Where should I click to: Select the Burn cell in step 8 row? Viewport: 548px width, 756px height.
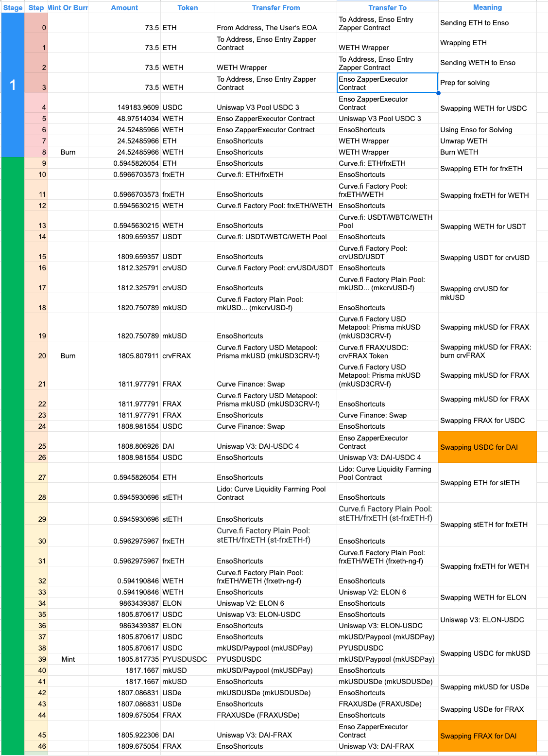click(x=68, y=152)
